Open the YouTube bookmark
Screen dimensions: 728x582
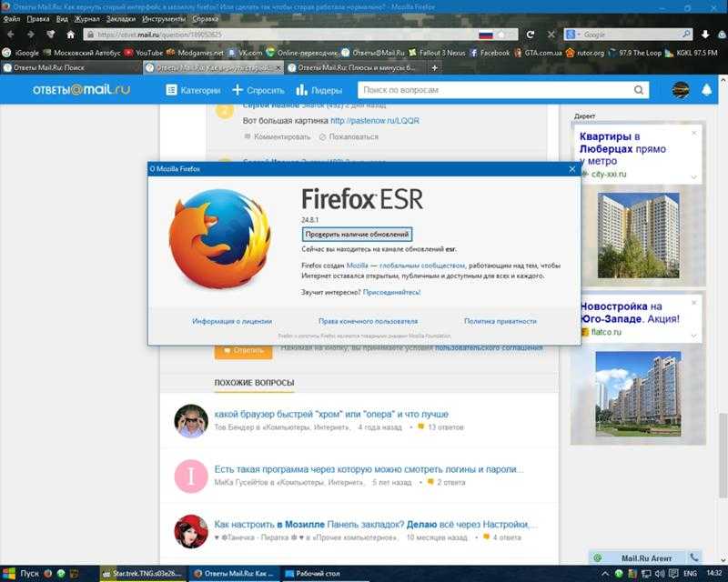144,53
